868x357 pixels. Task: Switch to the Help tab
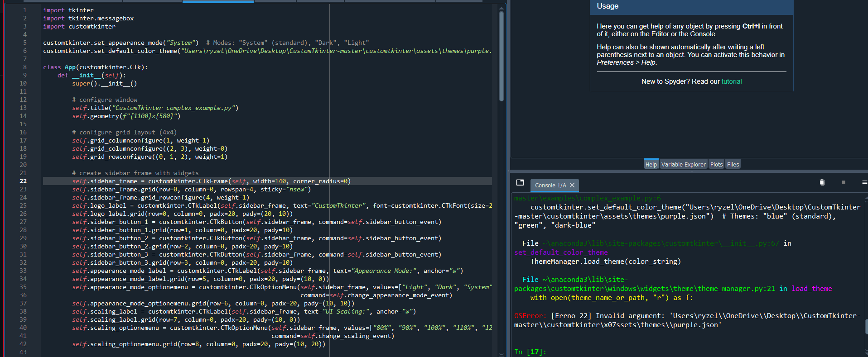click(x=651, y=164)
